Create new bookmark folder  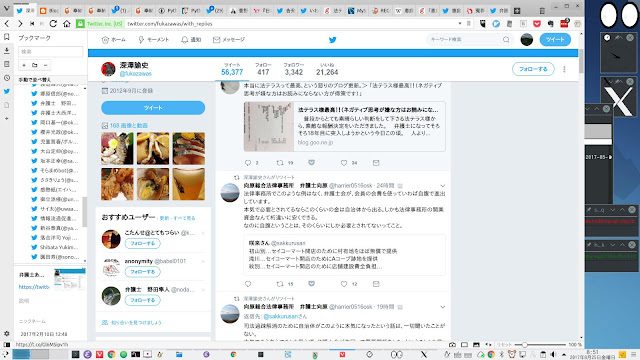35,65
